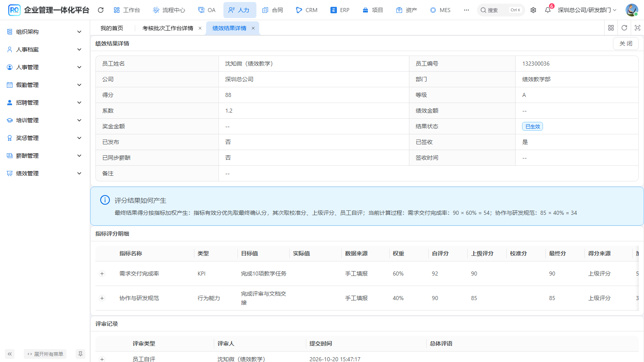Close the 绩效结果详情 tab
This screenshot has width=644, height=362.
click(253, 28)
